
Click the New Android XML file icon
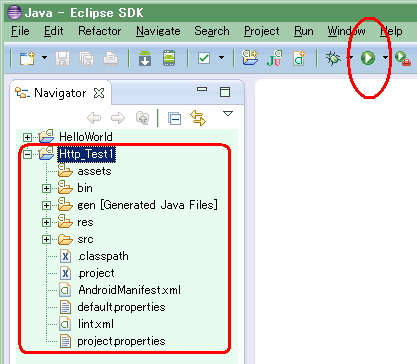[299, 58]
